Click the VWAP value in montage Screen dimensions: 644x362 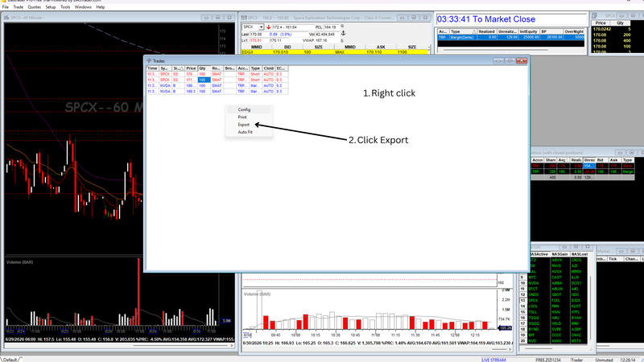tap(321, 41)
